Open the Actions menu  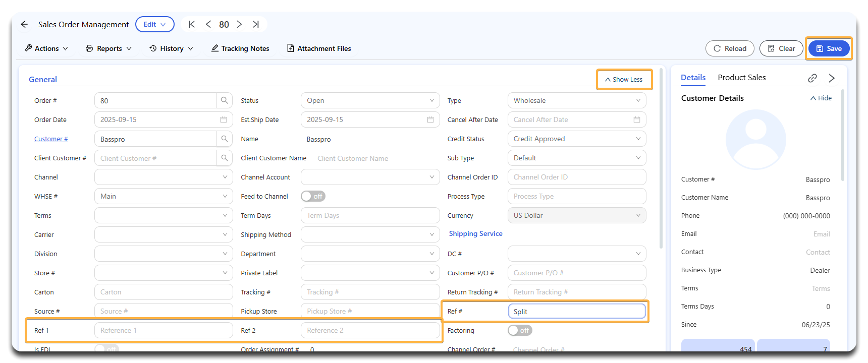[x=46, y=48]
